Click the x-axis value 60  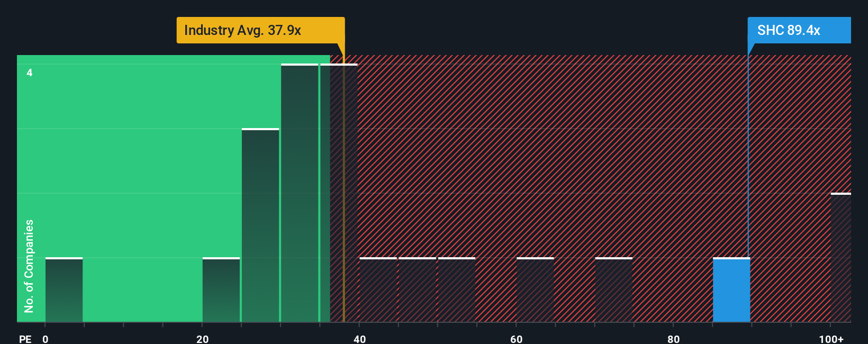517,339
